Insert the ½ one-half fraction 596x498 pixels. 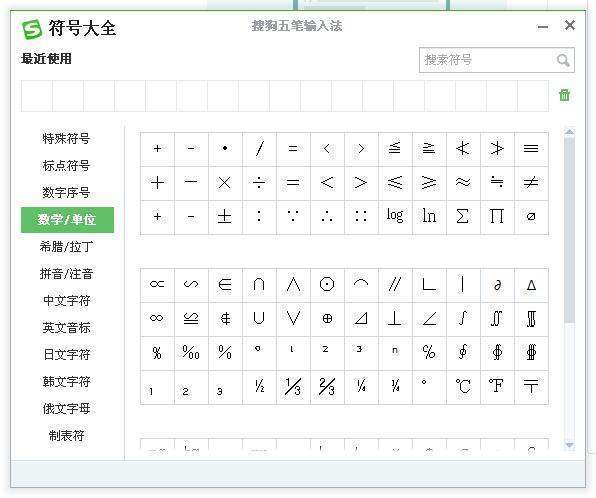[259, 387]
